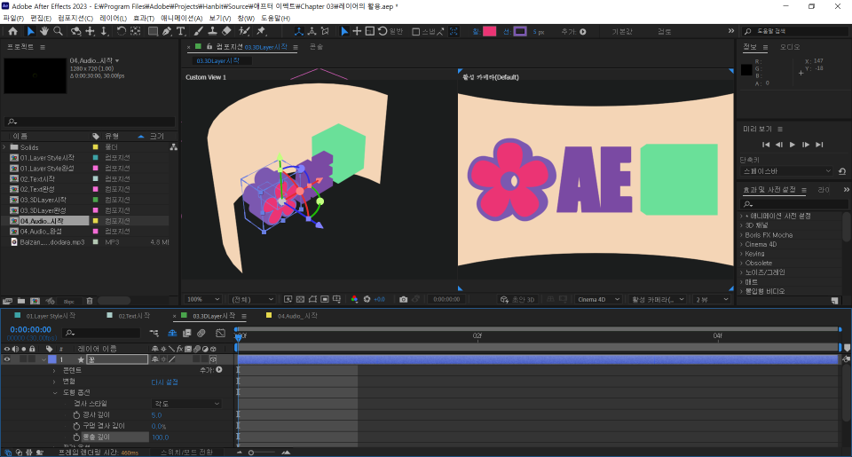Viewport: 852px width, 457px height.
Task: Toggle stopwatch for 경사 깊이 property
Action: [x=77, y=415]
